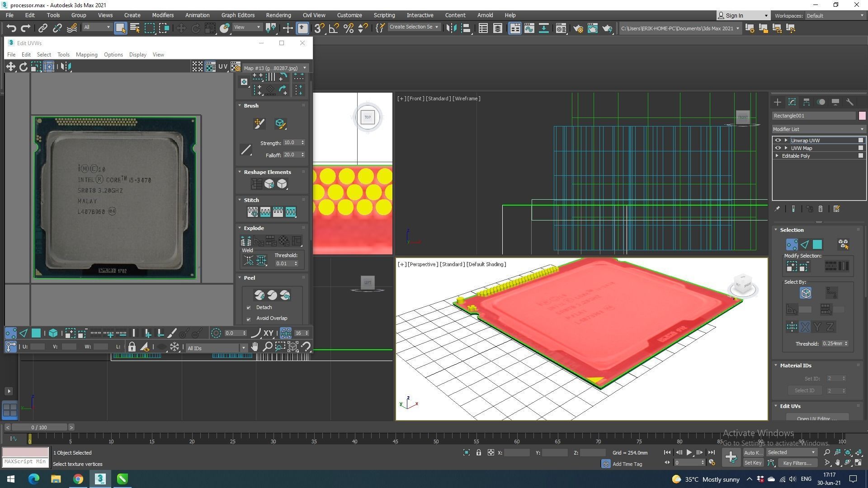Image resolution: width=868 pixels, height=488 pixels.
Task: Click the object color swatch beside Rectangle001
Action: point(862,116)
